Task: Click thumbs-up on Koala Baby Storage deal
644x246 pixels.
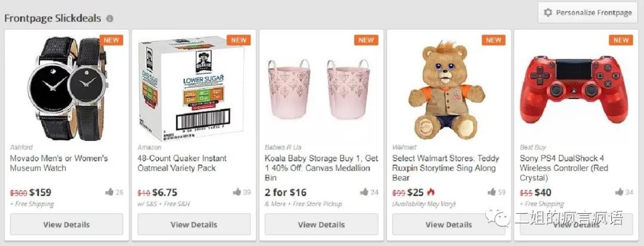Action: (x=364, y=192)
